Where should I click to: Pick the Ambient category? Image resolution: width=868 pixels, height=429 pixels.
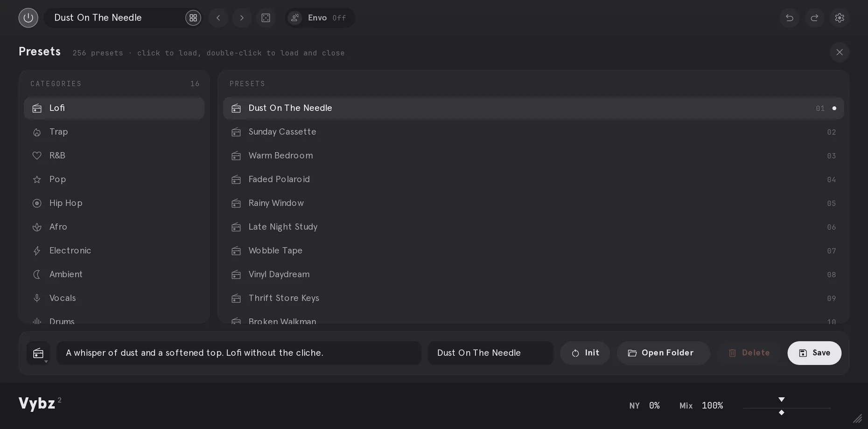(x=114, y=274)
